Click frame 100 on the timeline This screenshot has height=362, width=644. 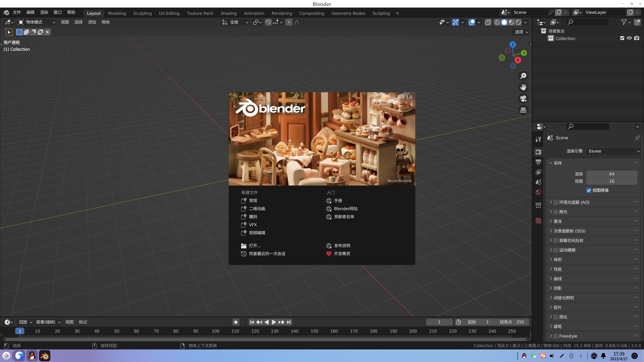(x=216, y=331)
